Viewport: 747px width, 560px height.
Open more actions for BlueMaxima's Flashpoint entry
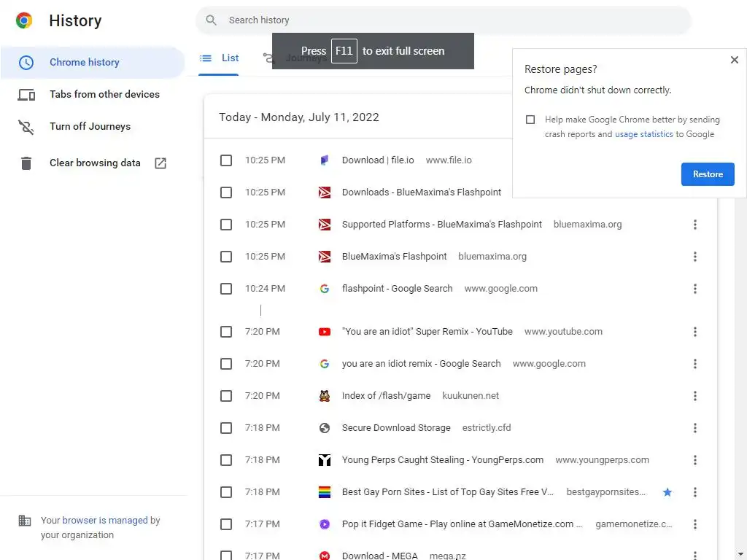[695, 257]
